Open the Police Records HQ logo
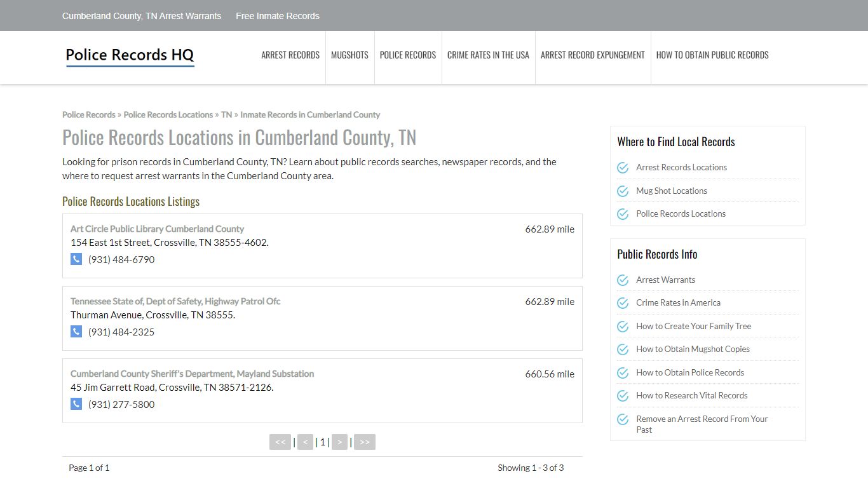 click(x=130, y=55)
